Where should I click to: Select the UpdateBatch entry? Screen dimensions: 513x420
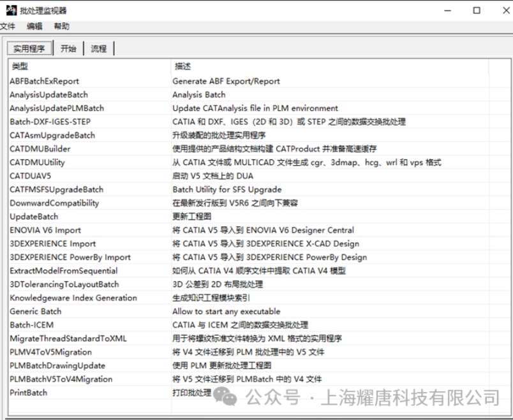coord(34,217)
